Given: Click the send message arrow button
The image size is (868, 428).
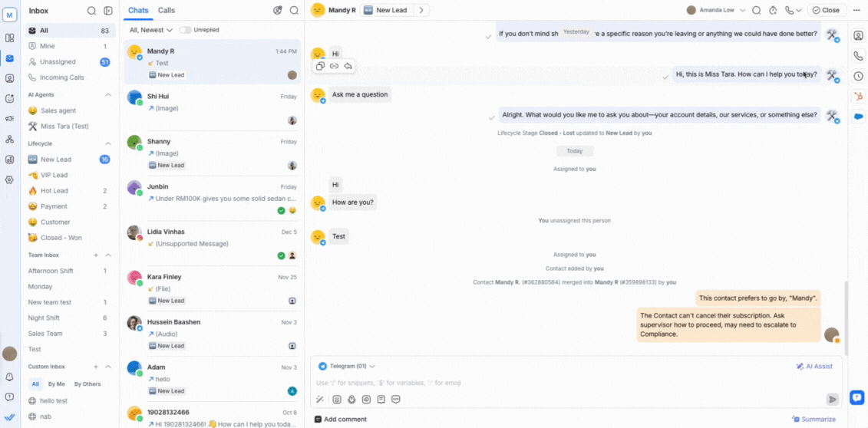Looking at the screenshot, I should pos(832,399).
